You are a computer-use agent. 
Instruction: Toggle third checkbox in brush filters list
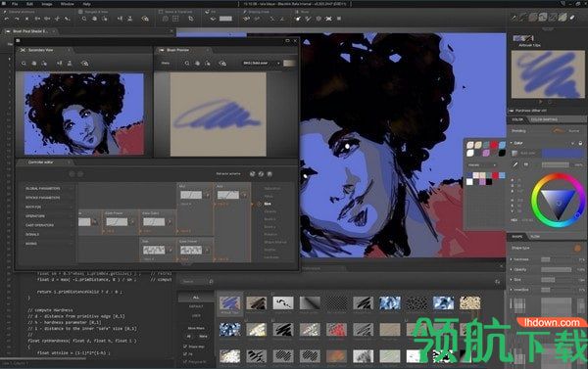[185, 361]
